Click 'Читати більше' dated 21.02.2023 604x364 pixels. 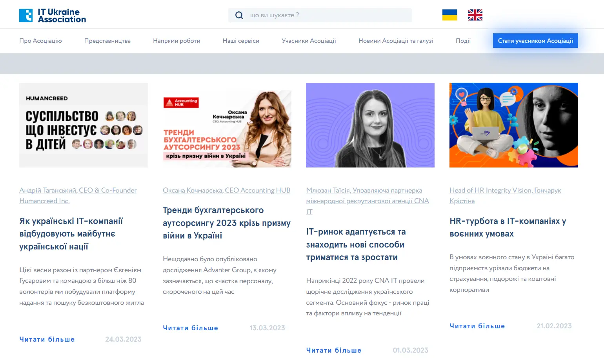coord(477,326)
